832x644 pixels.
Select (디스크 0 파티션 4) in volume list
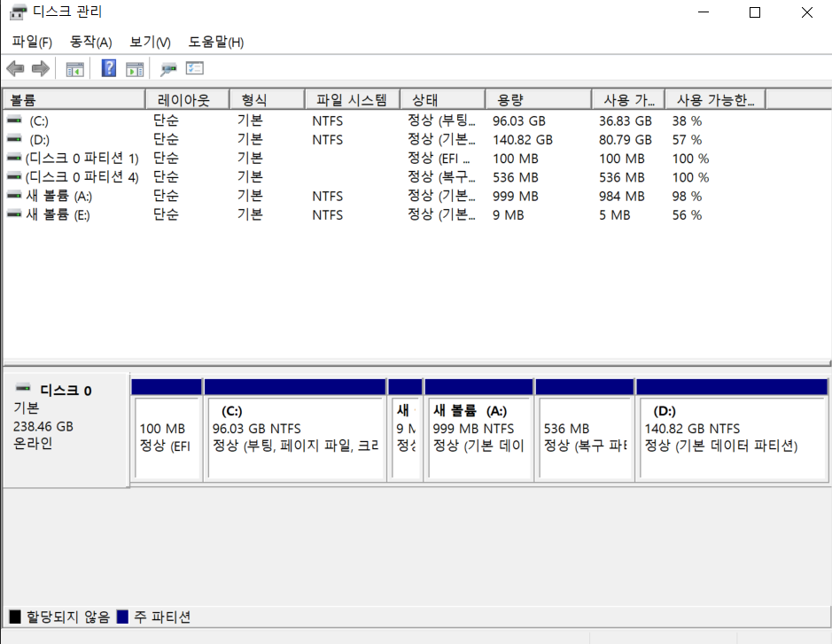tap(82, 176)
